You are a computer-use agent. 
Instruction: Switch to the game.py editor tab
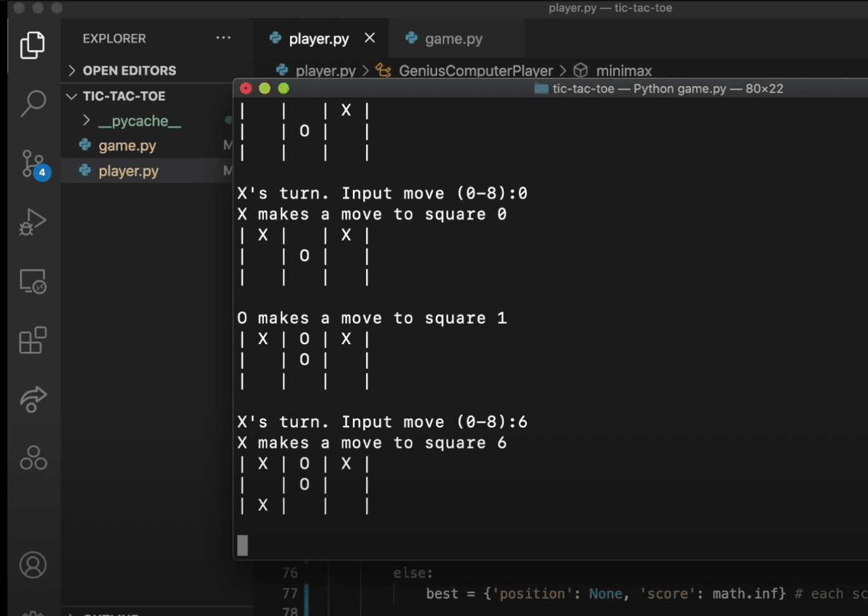[453, 39]
